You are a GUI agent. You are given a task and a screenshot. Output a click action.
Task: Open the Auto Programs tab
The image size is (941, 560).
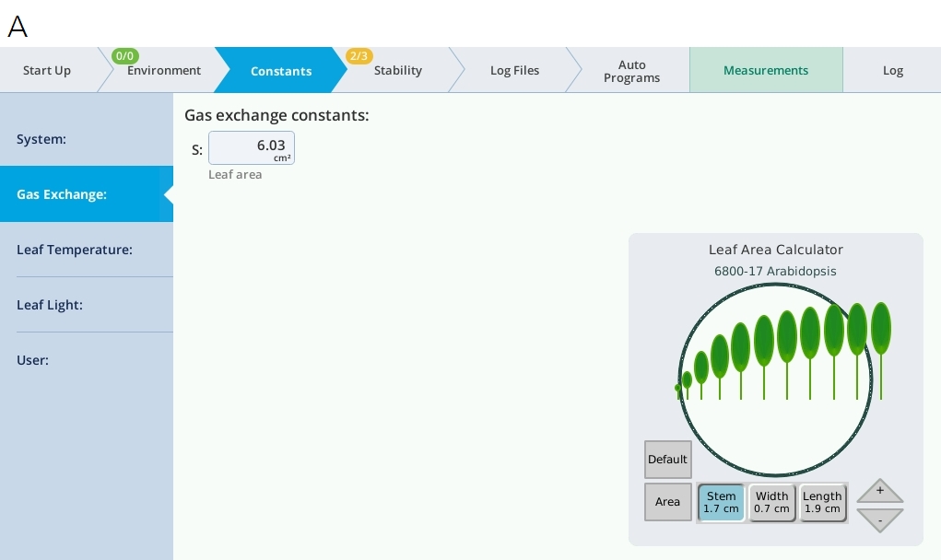click(x=631, y=71)
